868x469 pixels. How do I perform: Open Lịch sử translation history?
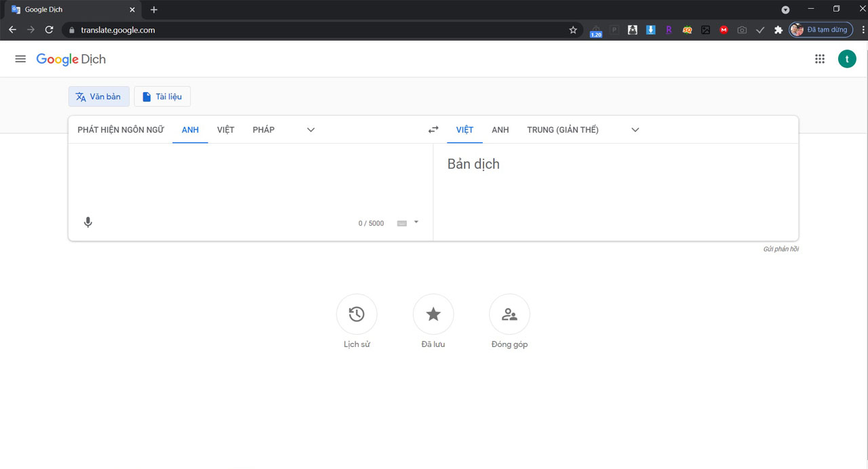(357, 314)
